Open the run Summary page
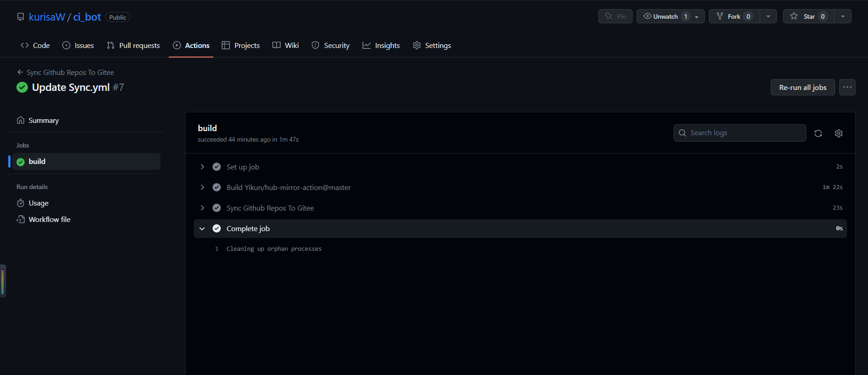This screenshot has width=868, height=375. [x=86, y=120]
